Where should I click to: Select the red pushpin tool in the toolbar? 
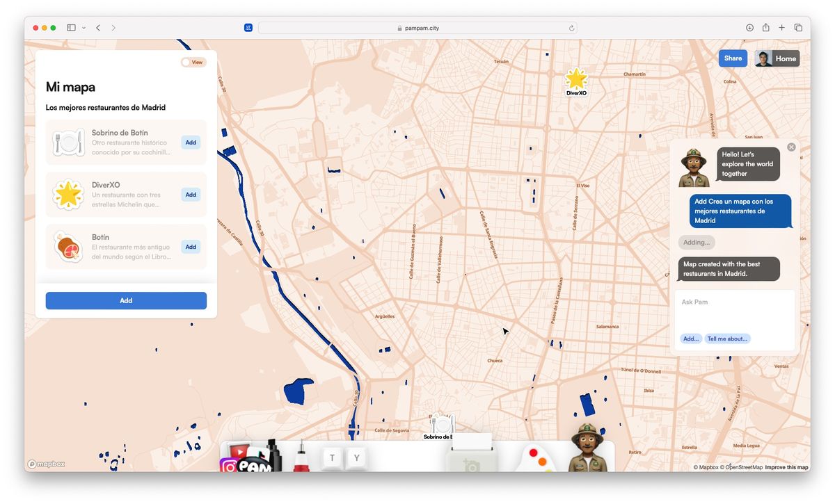[x=301, y=459]
